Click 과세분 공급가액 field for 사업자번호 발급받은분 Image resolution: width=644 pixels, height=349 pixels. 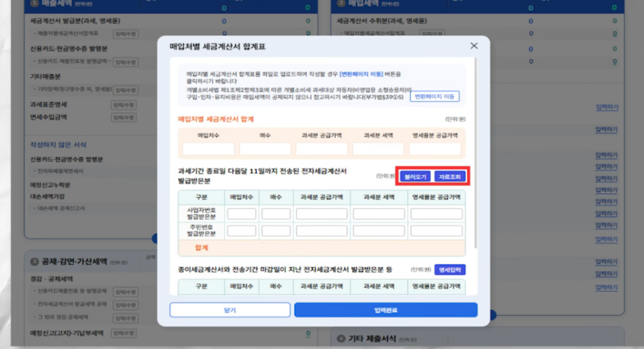(321, 214)
